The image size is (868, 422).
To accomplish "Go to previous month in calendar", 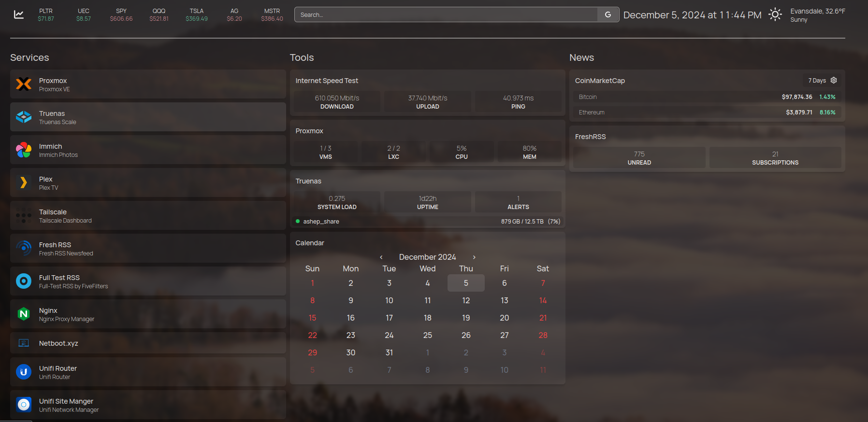I will (x=381, y=257).
